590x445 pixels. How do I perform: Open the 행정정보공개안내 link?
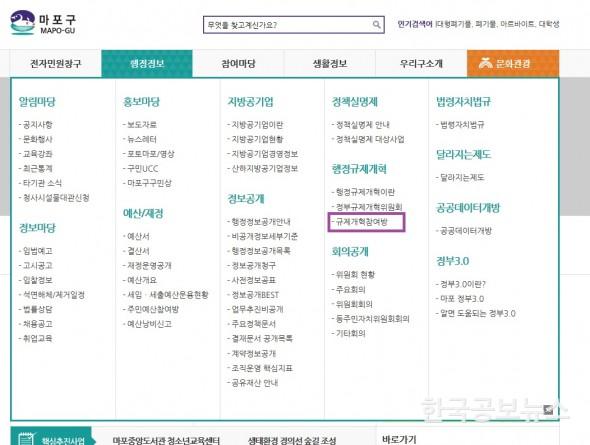260,222
